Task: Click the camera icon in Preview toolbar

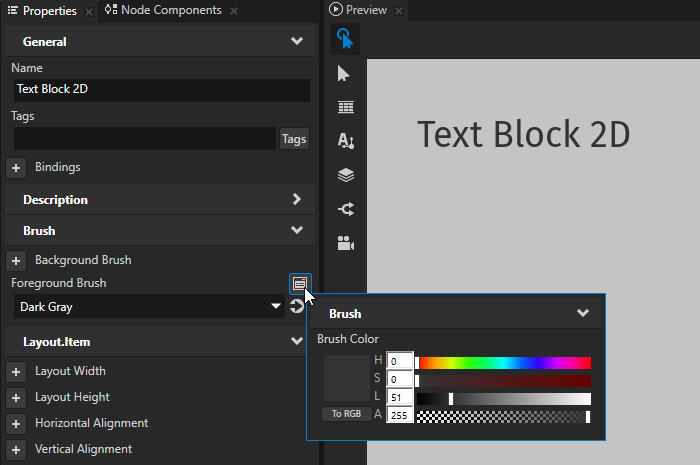Action: (345, 243)
